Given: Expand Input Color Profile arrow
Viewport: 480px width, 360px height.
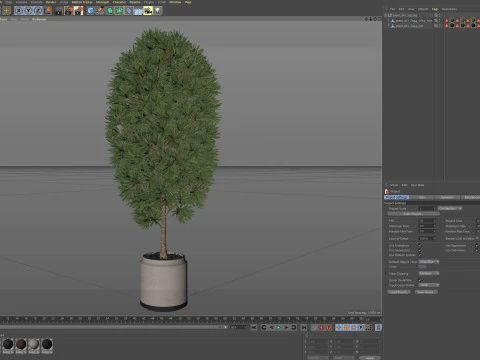Looking at the screenshot, I should click(386, 285).
